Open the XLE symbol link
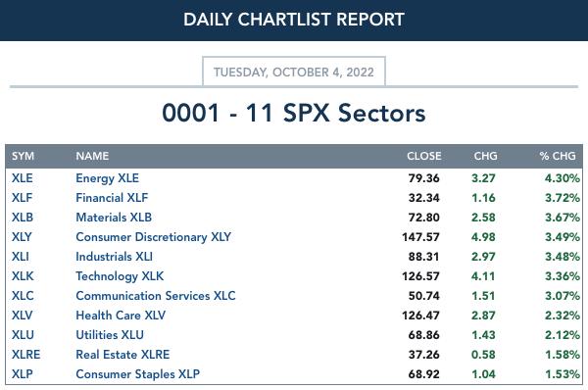 coord(23,178)
